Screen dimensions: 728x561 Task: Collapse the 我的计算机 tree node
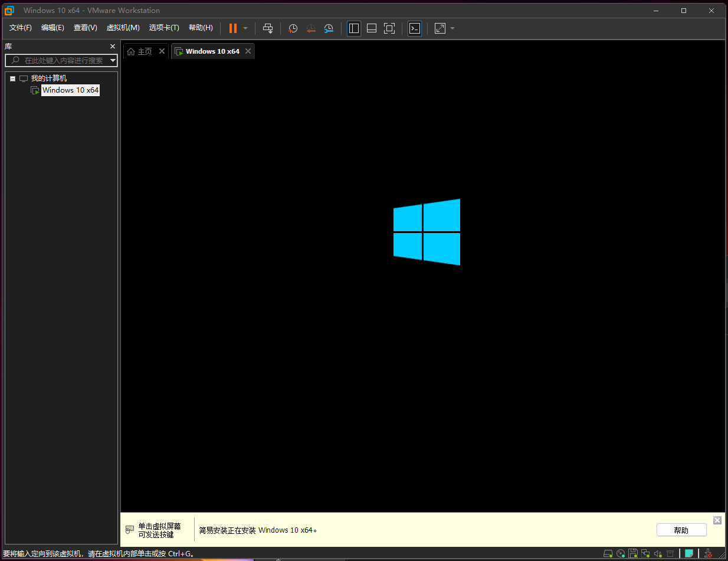[x=12, y=78]
